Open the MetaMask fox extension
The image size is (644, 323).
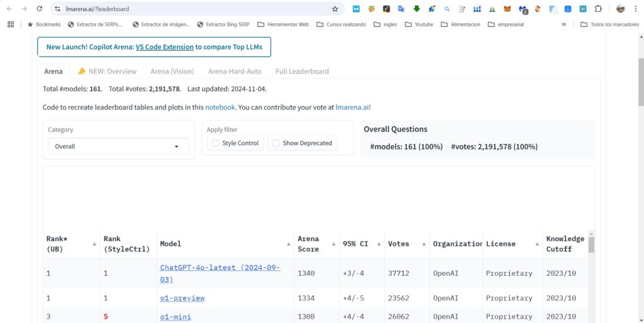pos(508,9)
